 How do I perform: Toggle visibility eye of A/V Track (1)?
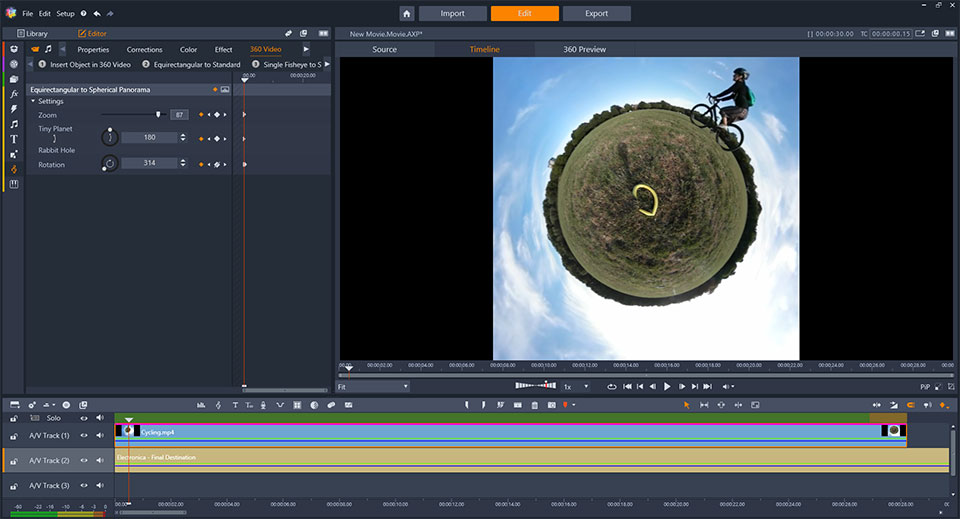[84, 436]
